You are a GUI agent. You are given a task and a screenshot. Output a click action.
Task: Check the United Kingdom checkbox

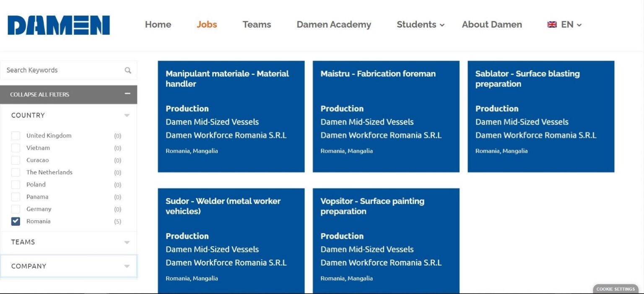(x=16, y=135)
